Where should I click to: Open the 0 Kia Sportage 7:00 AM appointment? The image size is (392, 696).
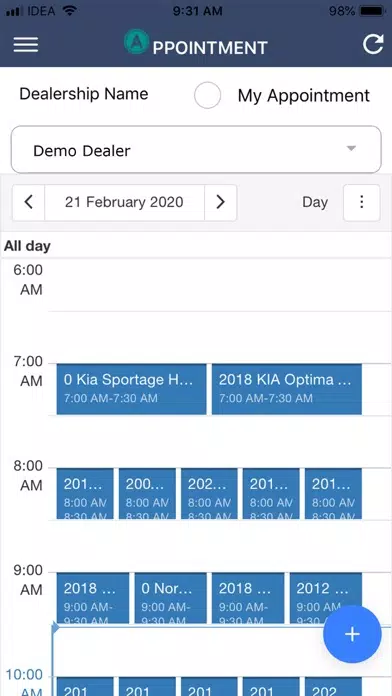tap(131, 389)
